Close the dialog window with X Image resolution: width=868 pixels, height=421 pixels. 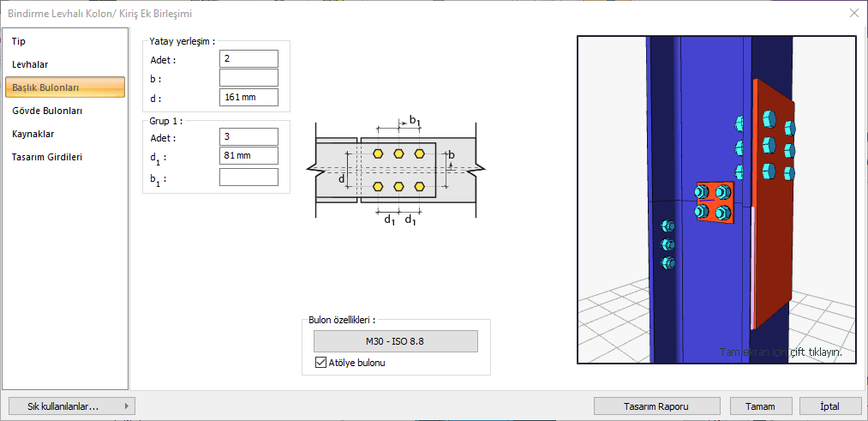click(x=853, y=13)
